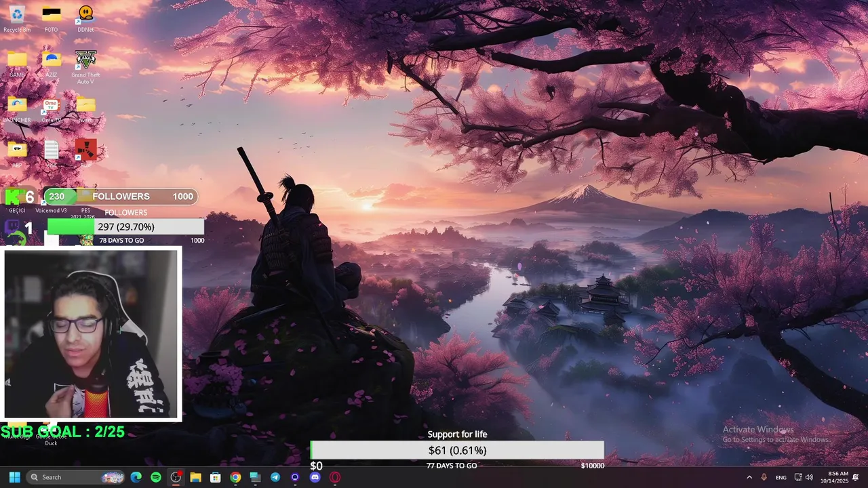Launch the Ome.TV desktop shortcut

51,109
